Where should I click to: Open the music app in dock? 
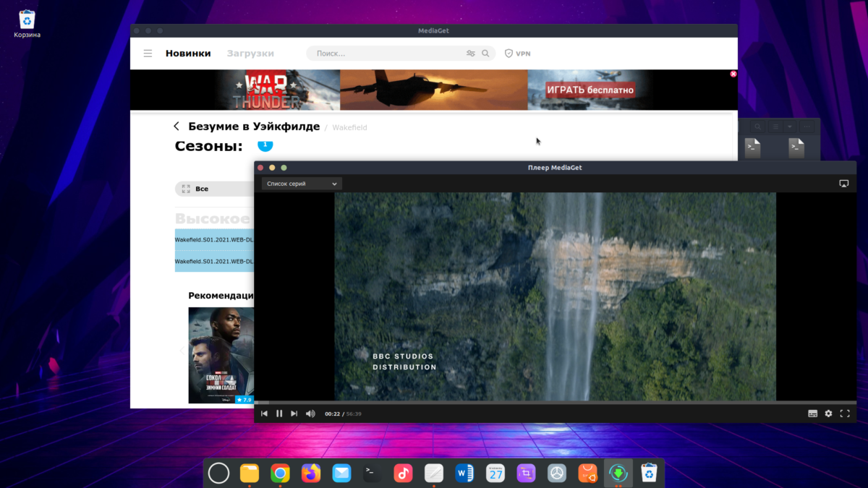[x=403, y=473]
